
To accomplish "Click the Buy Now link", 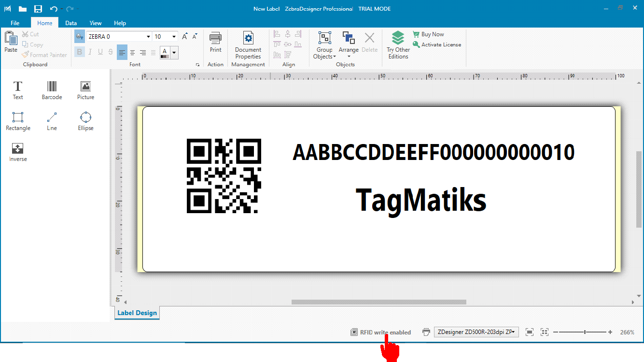I will 432,34.
